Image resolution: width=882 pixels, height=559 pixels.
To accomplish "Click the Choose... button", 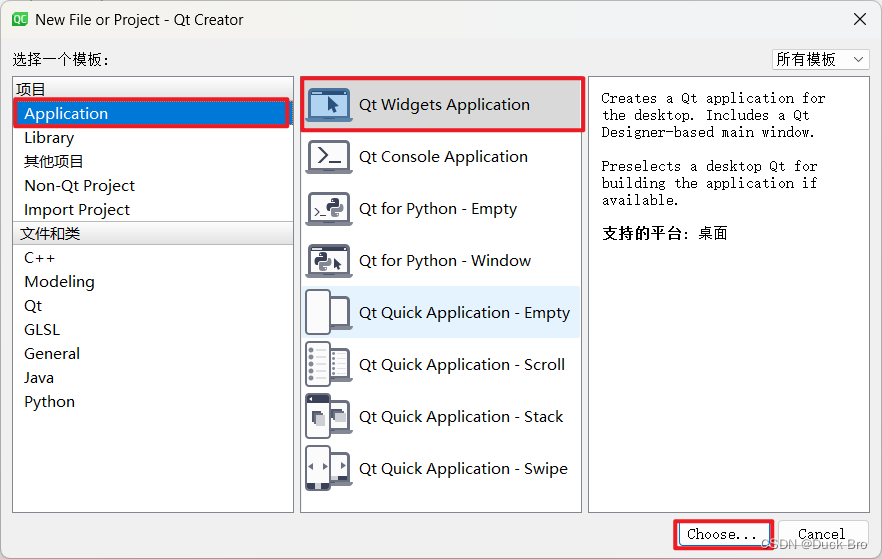I will [x=723, y=534].
